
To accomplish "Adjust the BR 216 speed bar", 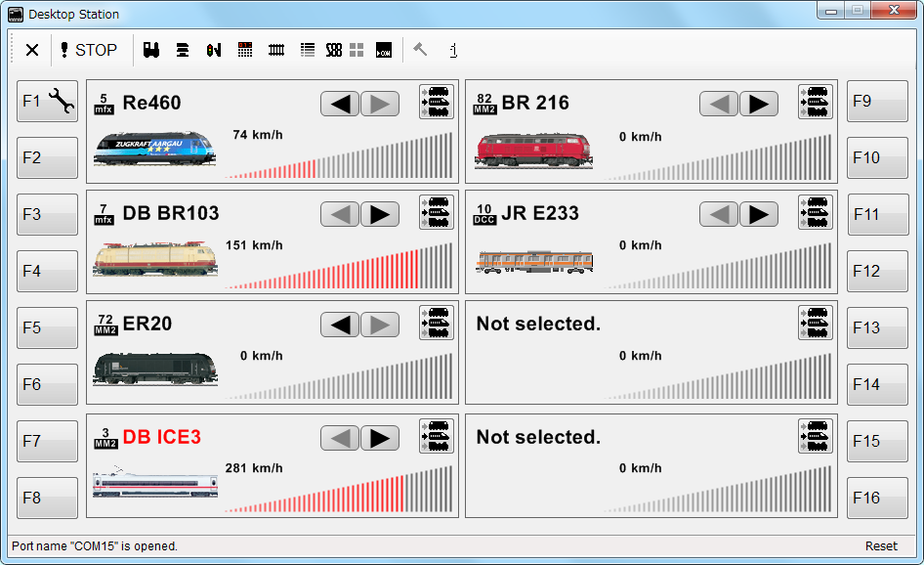I will pyautogui.click(x=717, y=156).
